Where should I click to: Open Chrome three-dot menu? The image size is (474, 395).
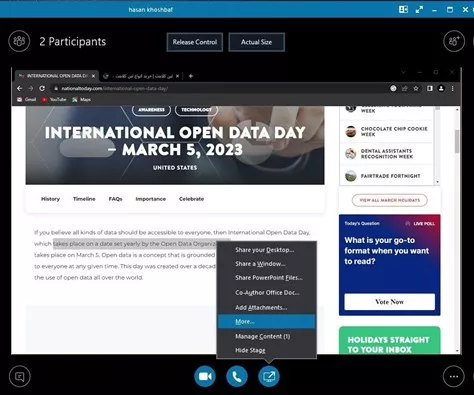[x=453, y=88]
